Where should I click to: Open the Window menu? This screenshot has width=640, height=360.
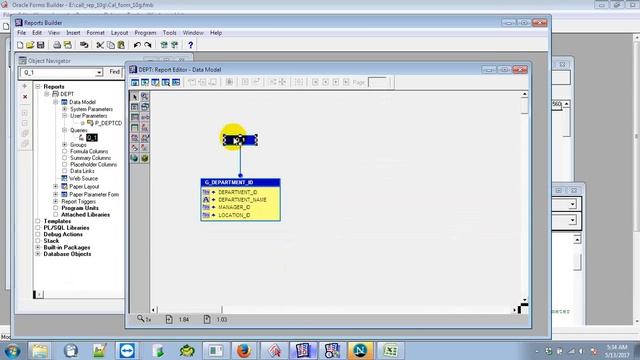pos(193,33)
